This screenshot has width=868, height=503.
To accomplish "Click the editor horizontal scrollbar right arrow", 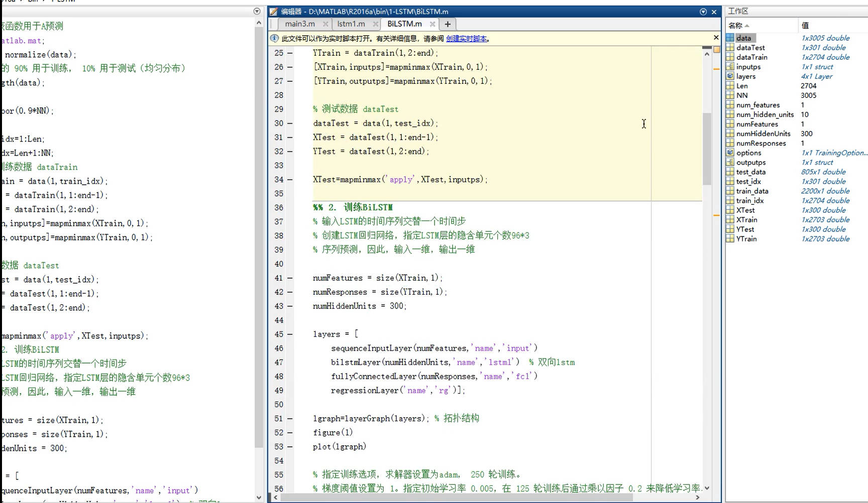I will pos(697,497).
